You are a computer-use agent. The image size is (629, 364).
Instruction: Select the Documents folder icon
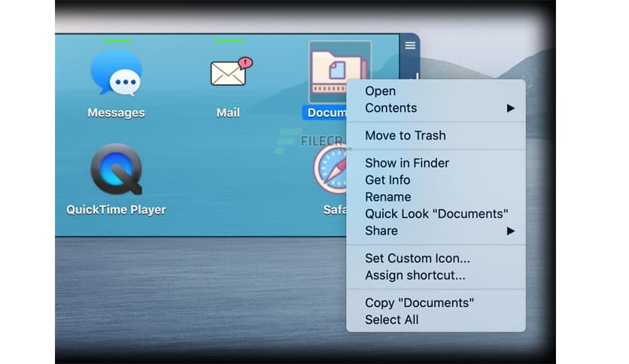point(339,72)
